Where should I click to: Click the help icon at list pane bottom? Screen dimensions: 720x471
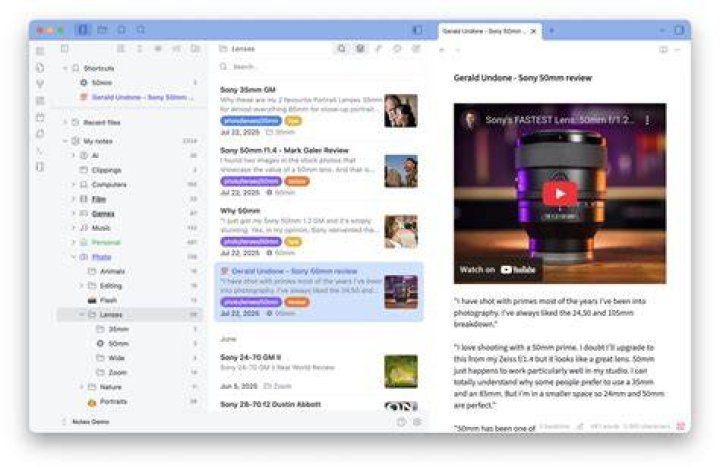(x=401, y=422)
